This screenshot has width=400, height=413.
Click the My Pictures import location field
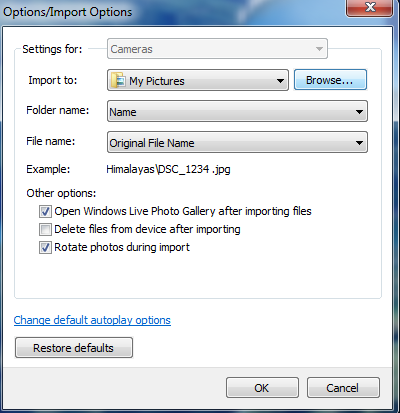click(198, 80)
